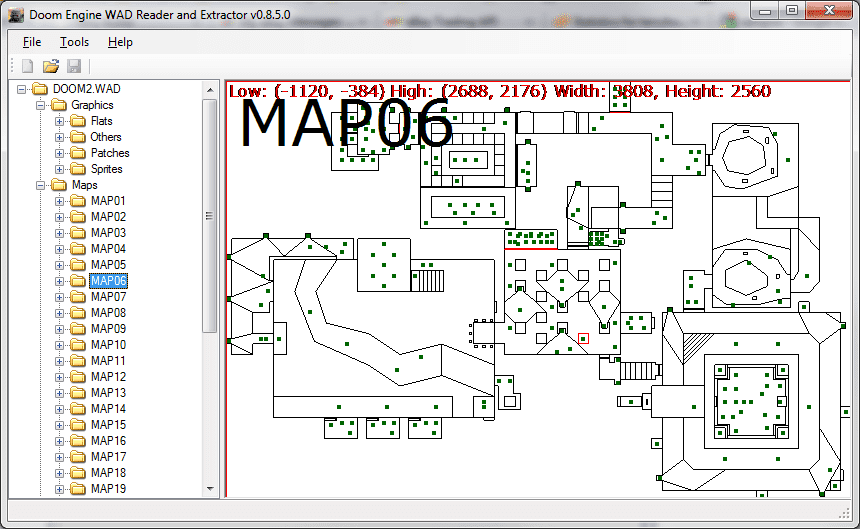The width and height of the screenshot is (860, 529).
Task: Click the Patches folder icon
Action: point(78,153)
